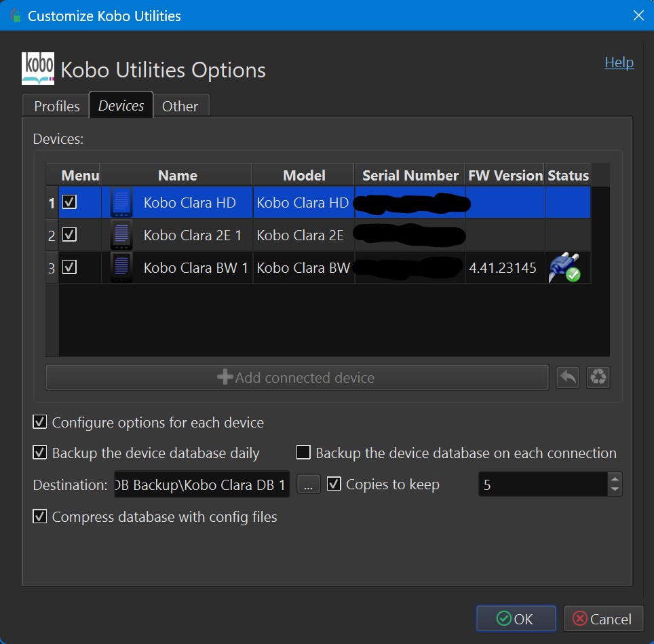
Task: Open the Help link
Action: coord(619,62)
